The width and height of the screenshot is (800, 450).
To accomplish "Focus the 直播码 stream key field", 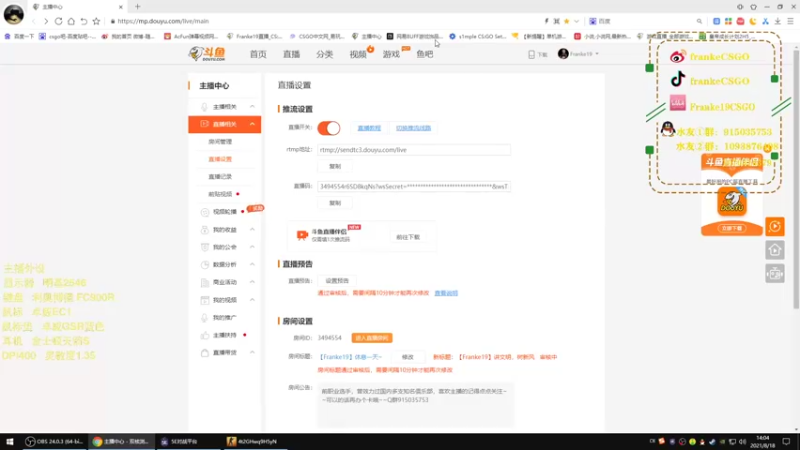I will click(414, 187).
